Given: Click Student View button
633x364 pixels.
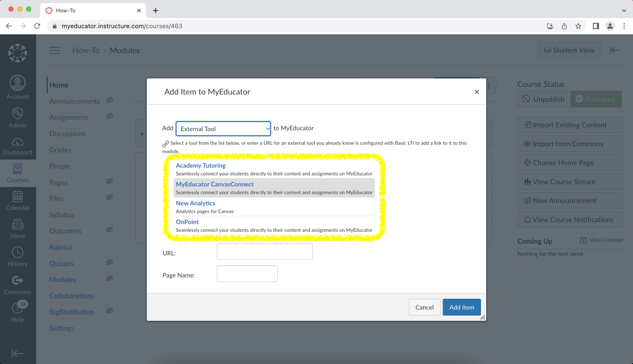Looking at the screenshot, I should (570, 50).
